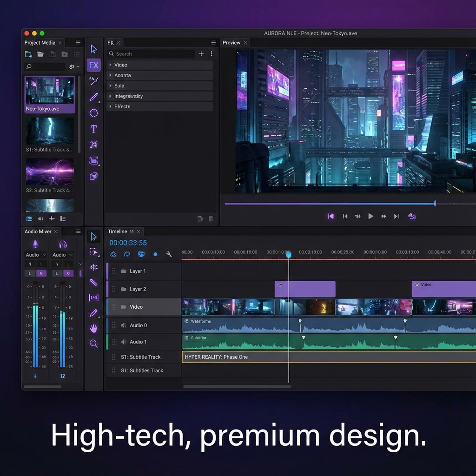Open FX search more options dots
This screenshot has width=476, height=476.
212,54
